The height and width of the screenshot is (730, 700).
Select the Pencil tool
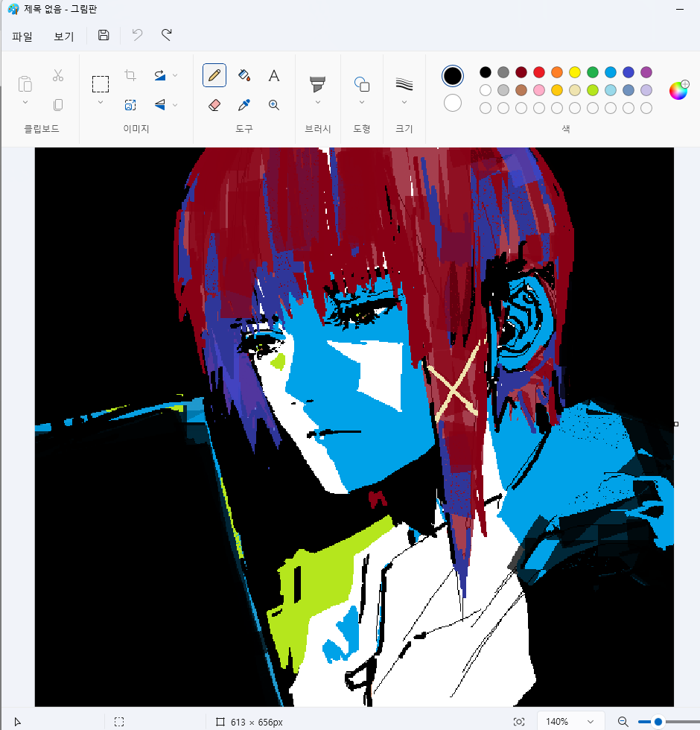[214, 75]
